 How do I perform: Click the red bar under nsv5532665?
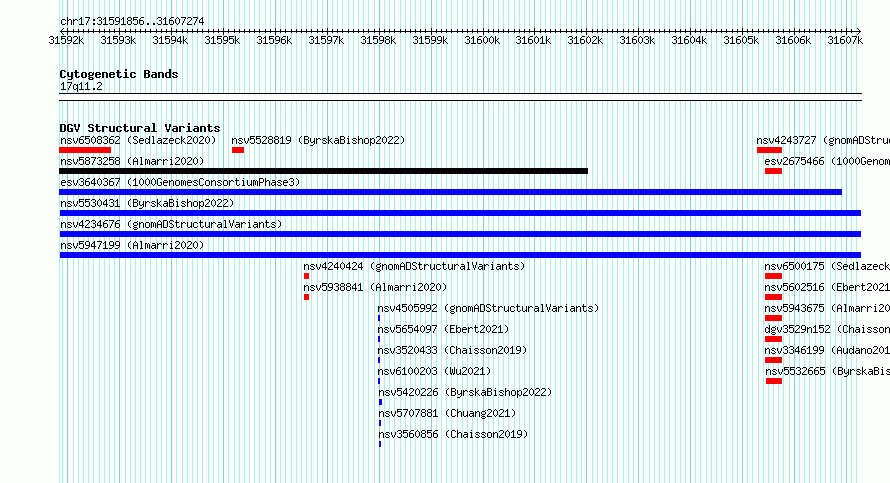point(774,381)
